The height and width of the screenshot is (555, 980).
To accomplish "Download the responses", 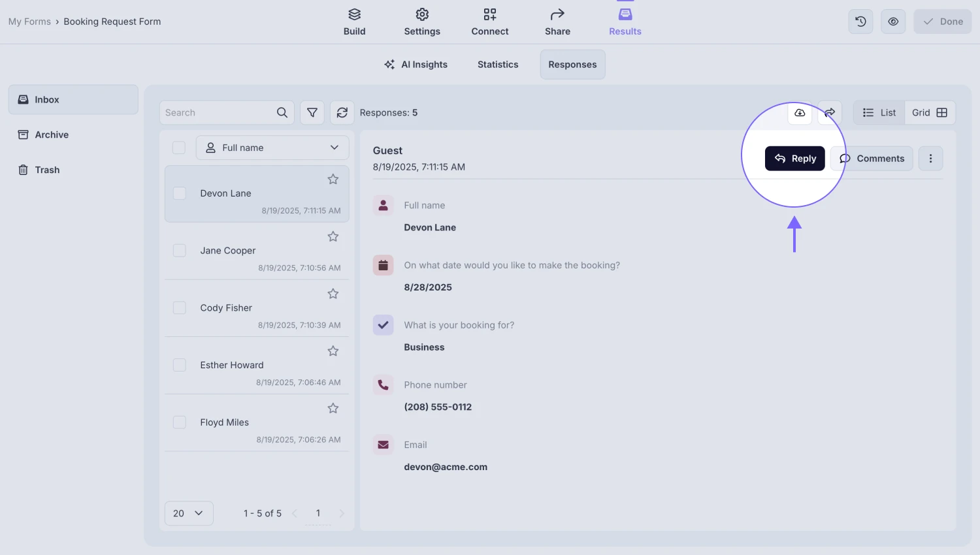I will (799, 113).
